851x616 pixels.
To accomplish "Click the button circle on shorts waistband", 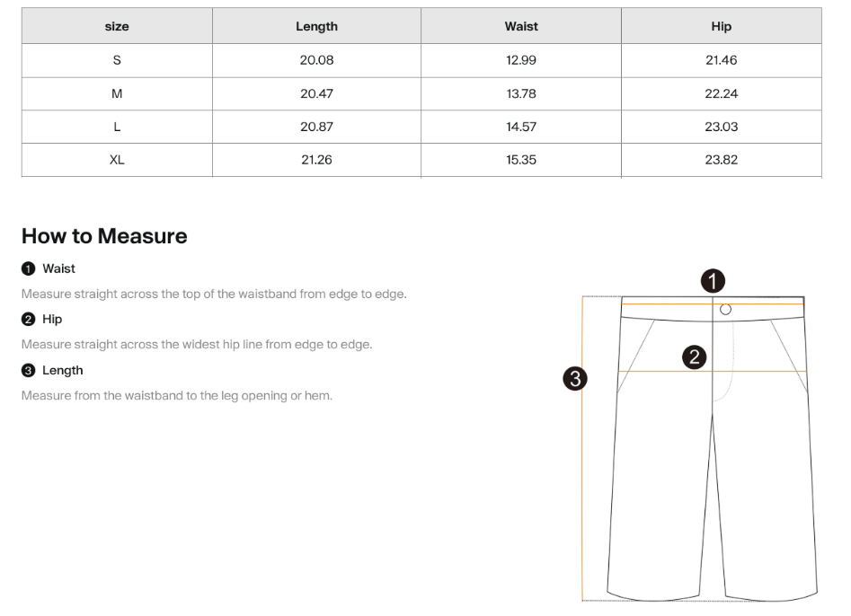I will coord(725,310).
